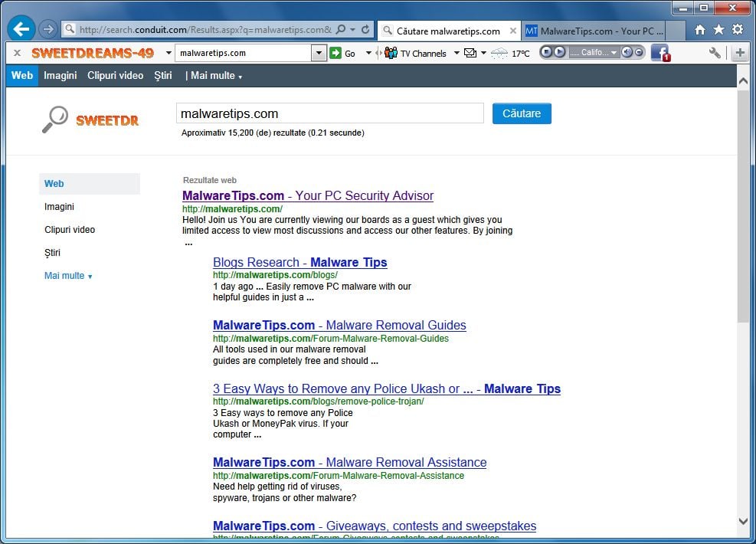Click the SWEETDREAMS-49 toolbar logo
The height and width of the screenshot is (544, 756).
(x=93, y=53)
